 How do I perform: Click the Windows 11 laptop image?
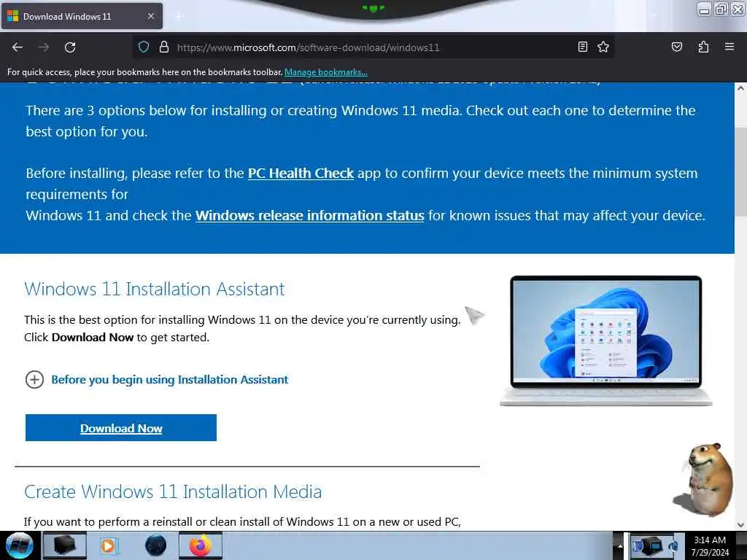tap(606, 341)
